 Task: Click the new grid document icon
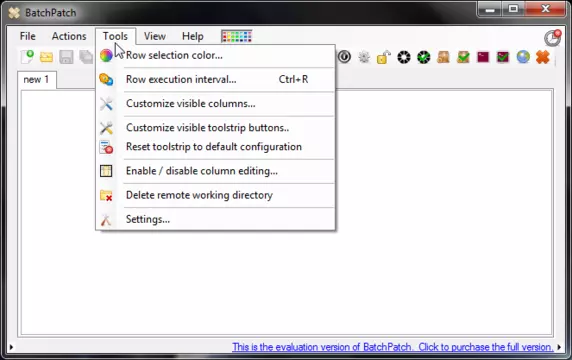(27, 57)
